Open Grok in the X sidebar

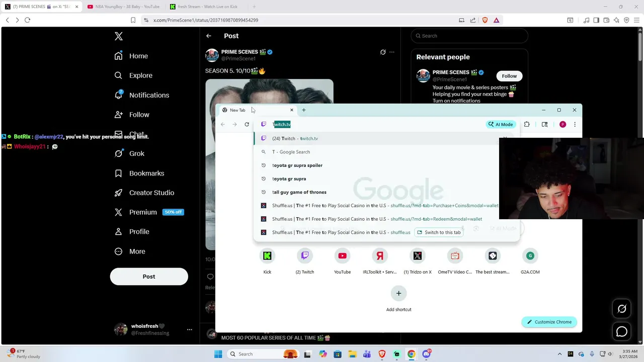129,153
